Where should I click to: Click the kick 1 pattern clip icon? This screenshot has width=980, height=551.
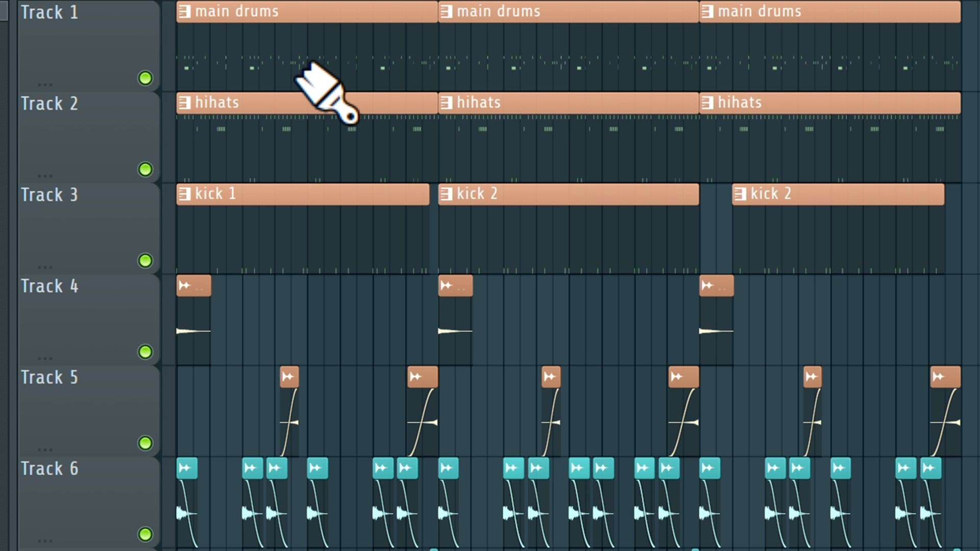tap(185, 194)
